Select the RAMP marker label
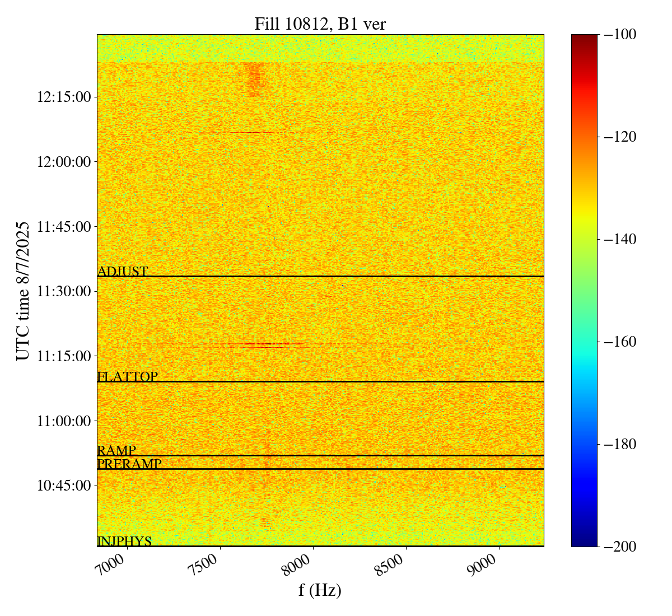Image resolution: width=672 pixels, height=616 pixels. pyautogui.click(x=116, y=451)
